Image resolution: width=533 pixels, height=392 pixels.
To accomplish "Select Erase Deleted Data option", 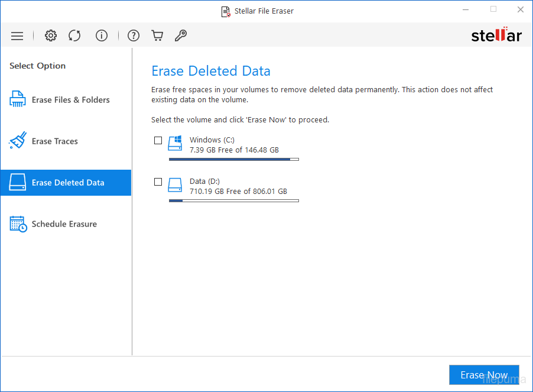I will click(x=67, y=183).
